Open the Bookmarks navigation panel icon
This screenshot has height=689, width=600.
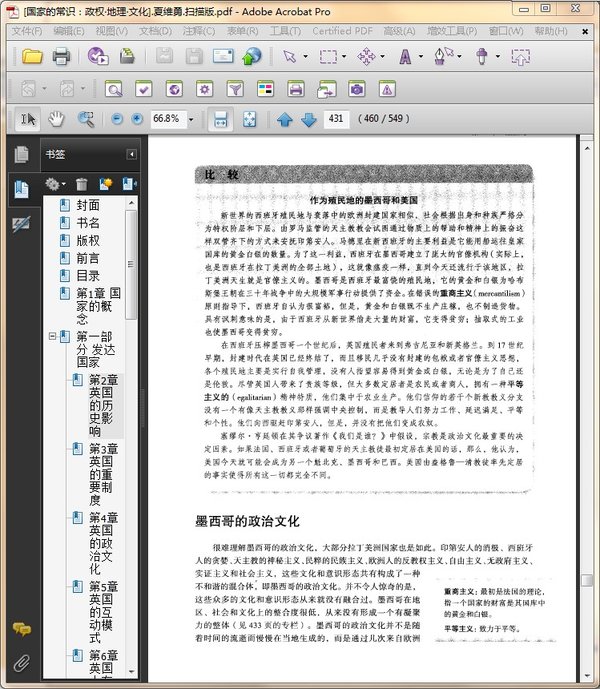21,189
